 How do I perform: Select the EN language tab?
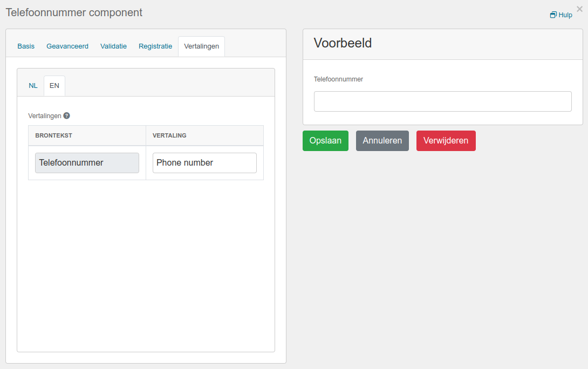click(x=54, y=85)
